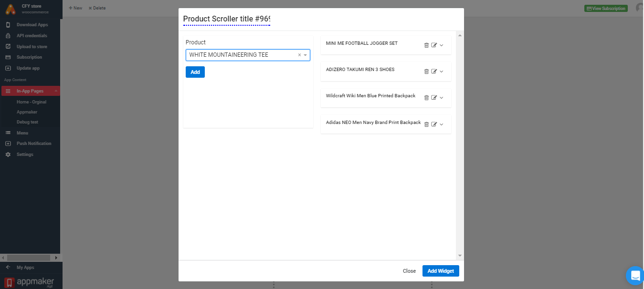The height and width of the screenshot is (289, 644).
Task: Delete MINI ME FOOTBALL JOGGER SET item
Action: [x=426, y=45]
